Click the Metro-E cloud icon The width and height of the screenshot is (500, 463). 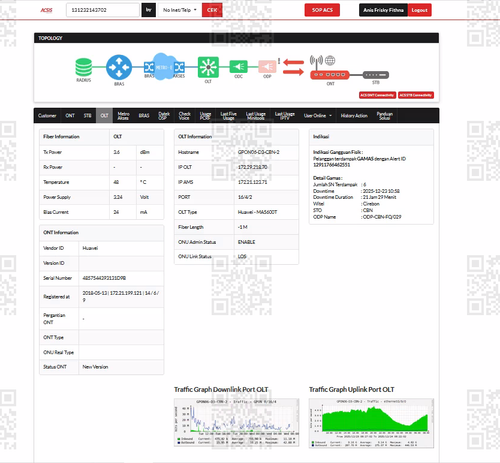[x=164, y=67]
